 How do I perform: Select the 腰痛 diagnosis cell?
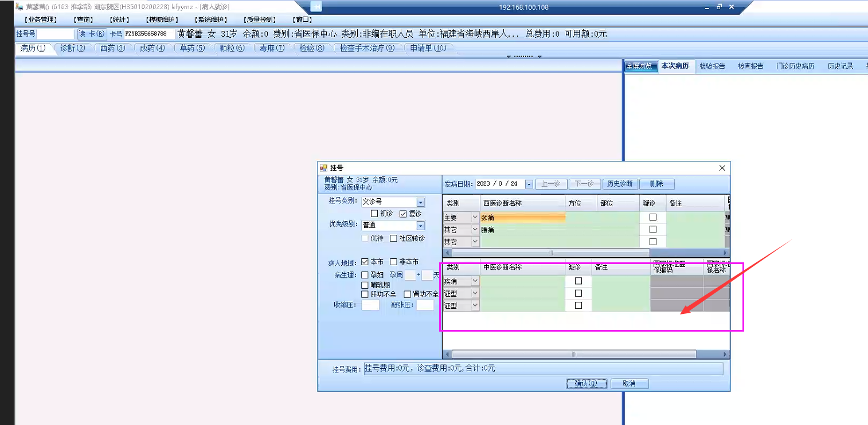(x=523, y=229)
